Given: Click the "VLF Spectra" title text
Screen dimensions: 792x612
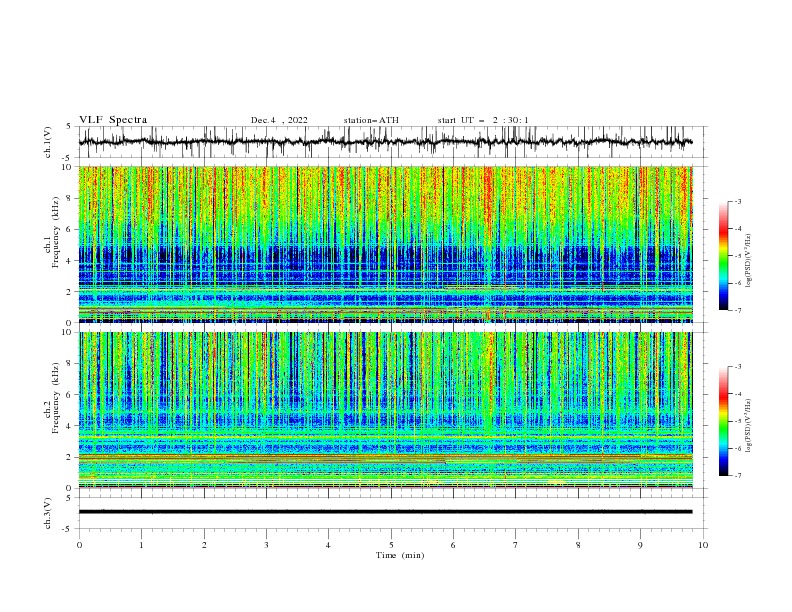Looking at the screenshot, I should tap(113, 120).
